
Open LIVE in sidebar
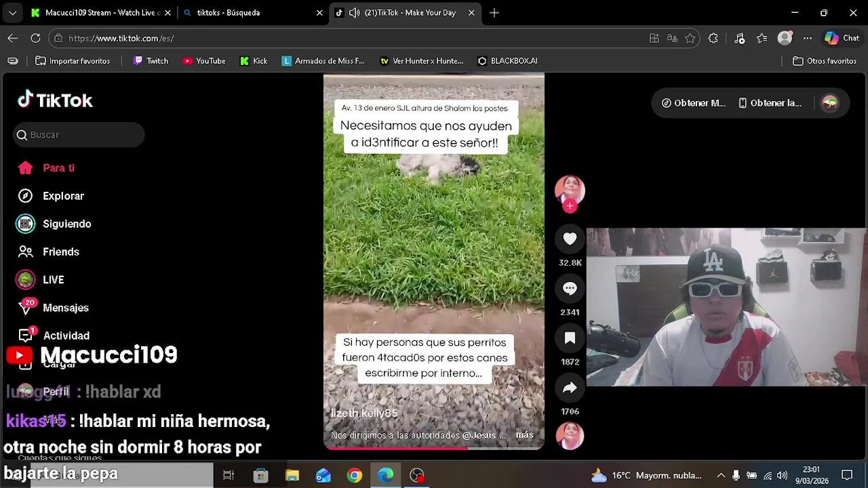40,280
